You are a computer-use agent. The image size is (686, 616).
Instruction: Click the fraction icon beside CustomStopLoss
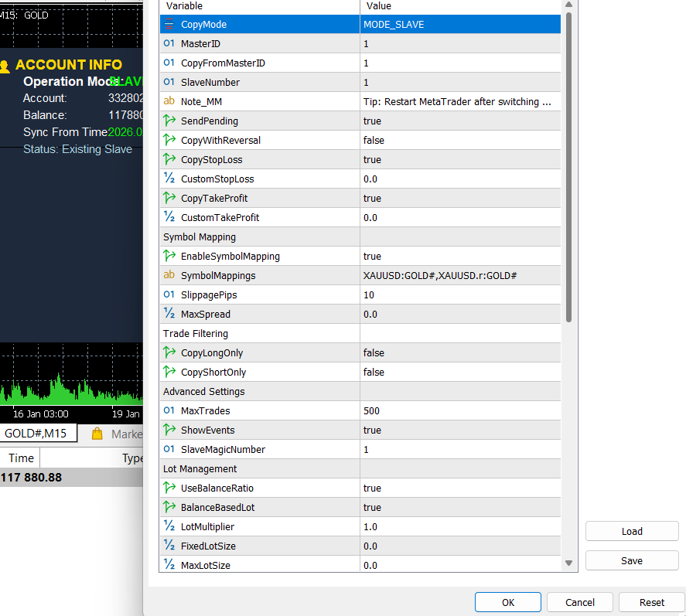(x=169, y=179)
